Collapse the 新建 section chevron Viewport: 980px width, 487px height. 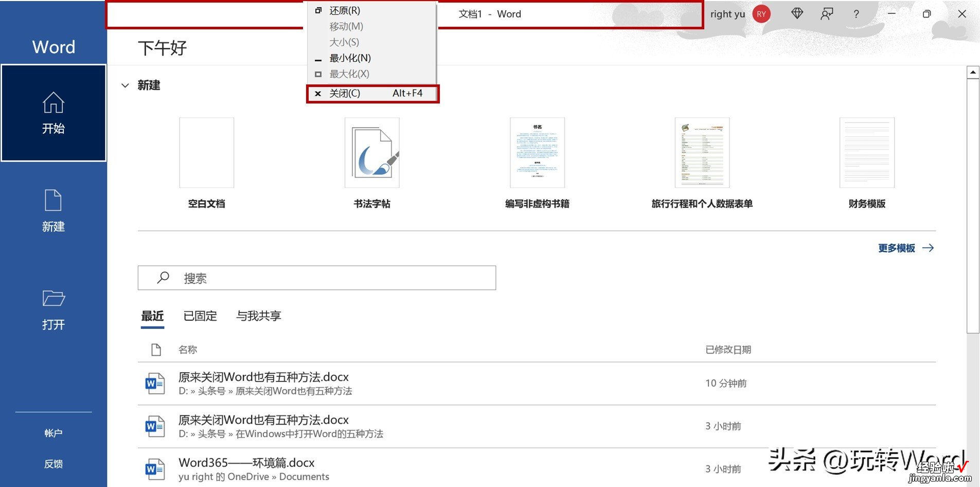tap(125, 85)
